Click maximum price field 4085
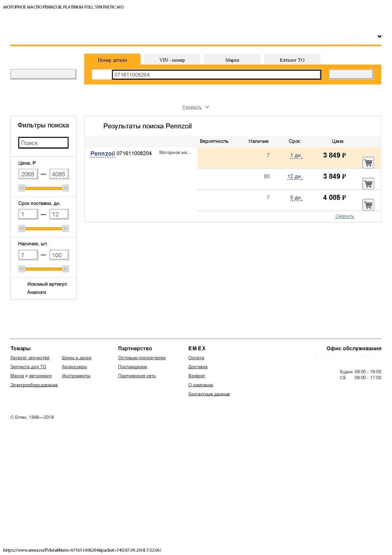Viewport: 392px width, 555px height. point(59,174)
